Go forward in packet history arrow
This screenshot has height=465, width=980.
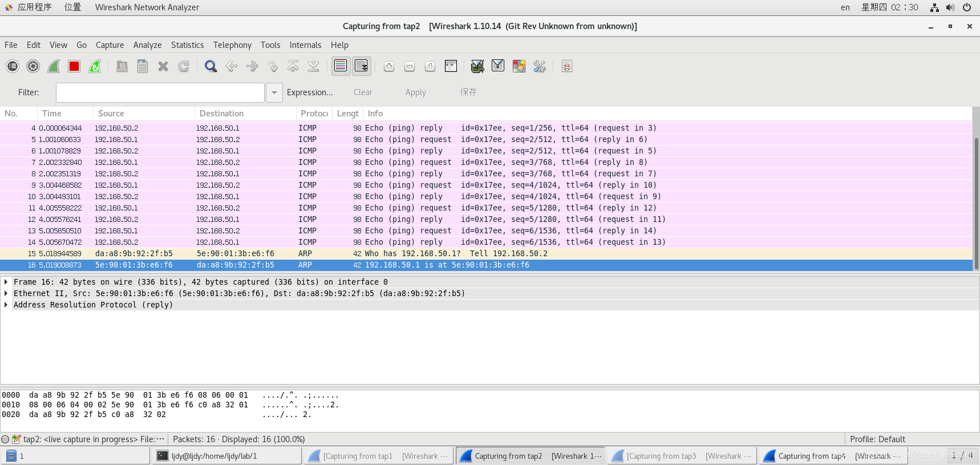point(252,66)
